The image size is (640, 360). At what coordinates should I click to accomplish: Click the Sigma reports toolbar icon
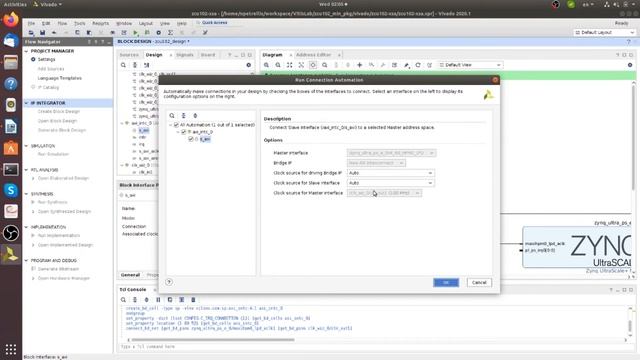(170, 33)
